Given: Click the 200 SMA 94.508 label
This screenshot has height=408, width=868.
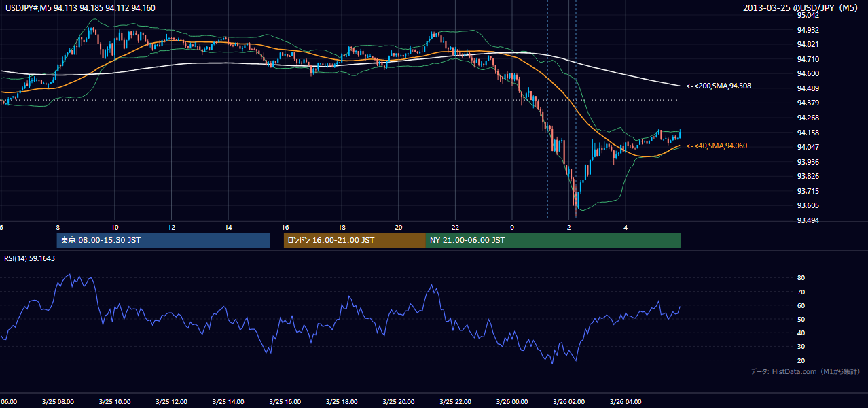Looking at the screenshot, I should tap(719, 86).
